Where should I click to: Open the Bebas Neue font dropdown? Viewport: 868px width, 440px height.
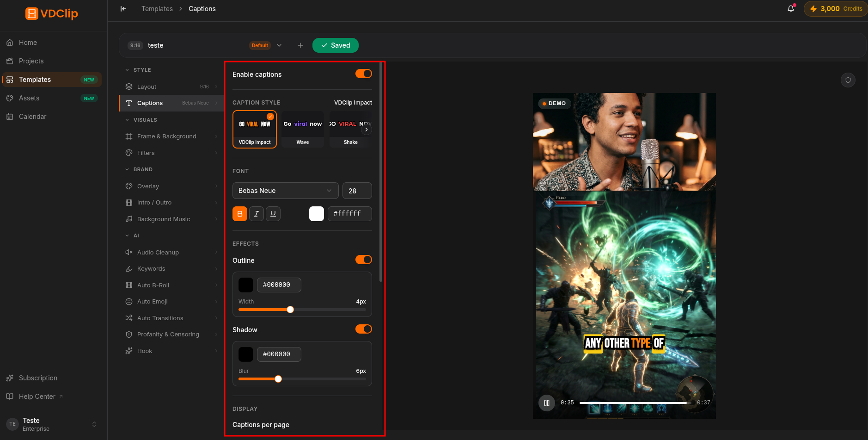point(286,191)
